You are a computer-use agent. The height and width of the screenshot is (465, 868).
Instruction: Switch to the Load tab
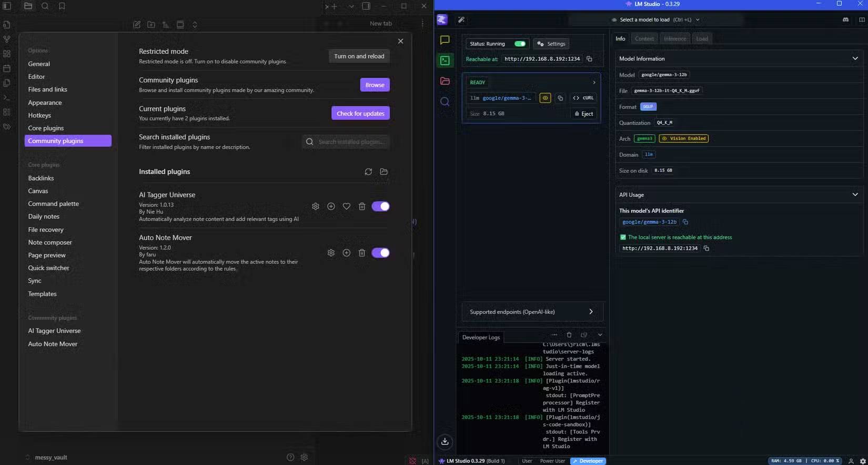pos(702,38)
